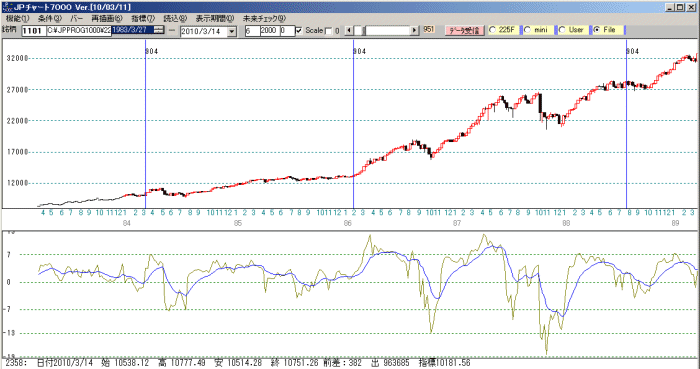
Task: Open the 指標 menu
Action: pos(143,19)
